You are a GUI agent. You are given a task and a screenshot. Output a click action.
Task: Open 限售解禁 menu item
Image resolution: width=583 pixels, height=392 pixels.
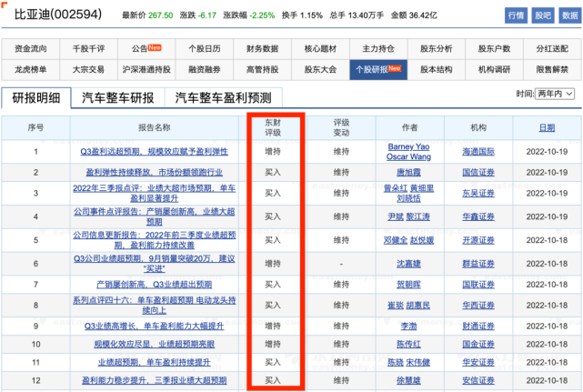[x=552, y=69]
